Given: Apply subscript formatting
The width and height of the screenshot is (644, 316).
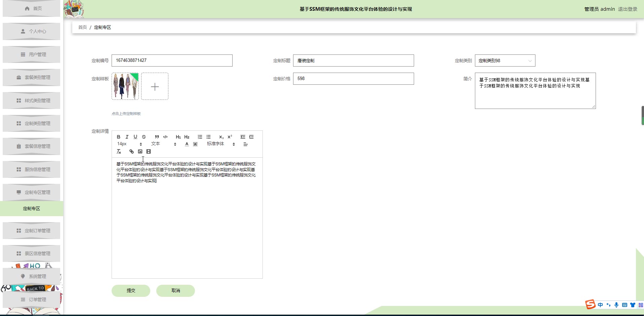Looking at the screenshot, I should point(221,137).
